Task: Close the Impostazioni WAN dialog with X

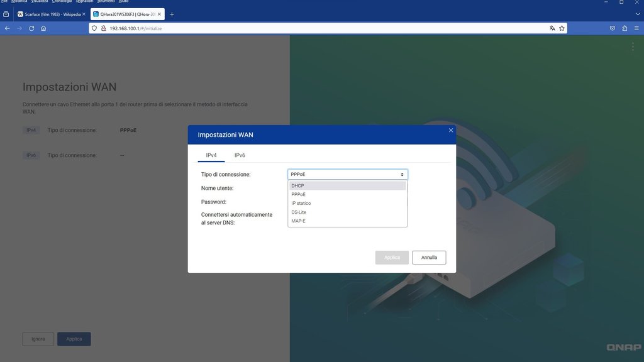Action: 451,130
